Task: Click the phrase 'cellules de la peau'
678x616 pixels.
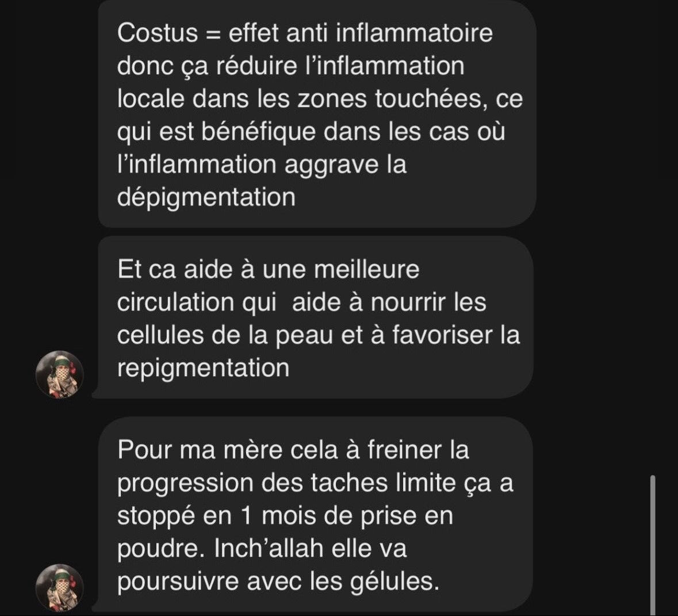Action: pyautogui.click(x=225, y=335)
